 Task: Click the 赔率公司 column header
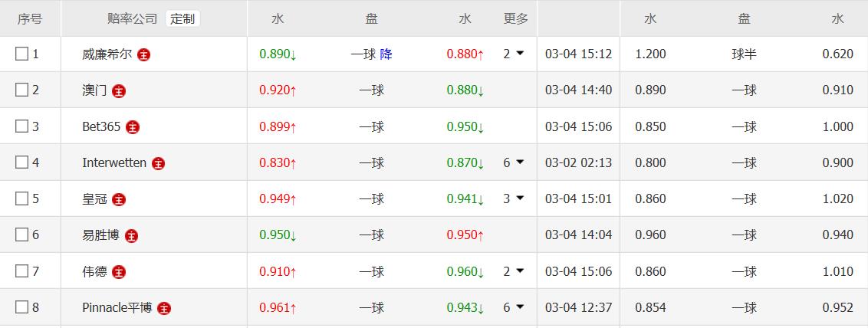[133, 18]
